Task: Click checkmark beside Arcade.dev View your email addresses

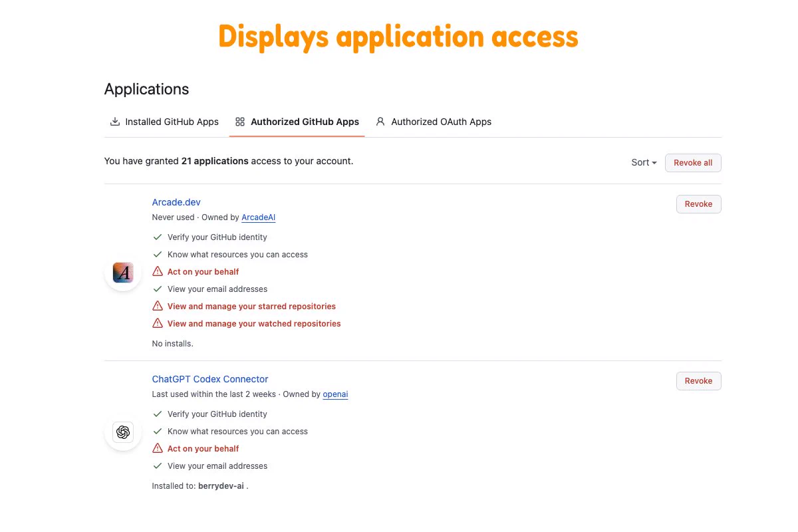Action: [158, 289]
